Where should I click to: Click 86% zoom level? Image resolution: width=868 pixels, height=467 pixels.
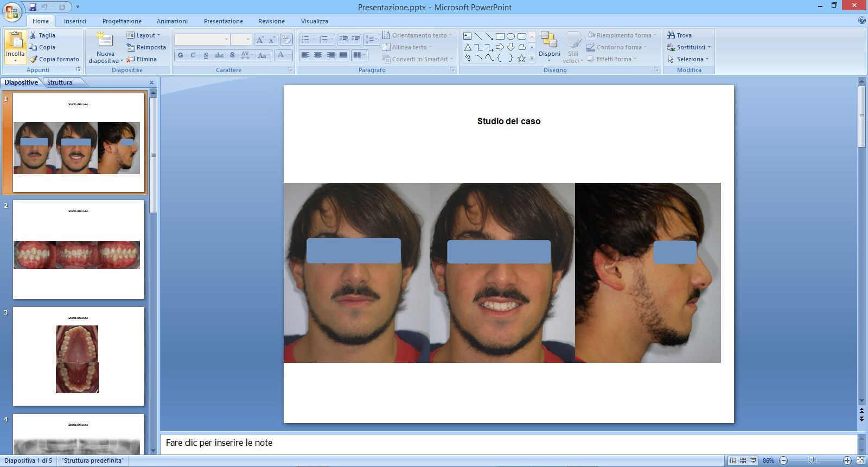[x=768, y=460]
